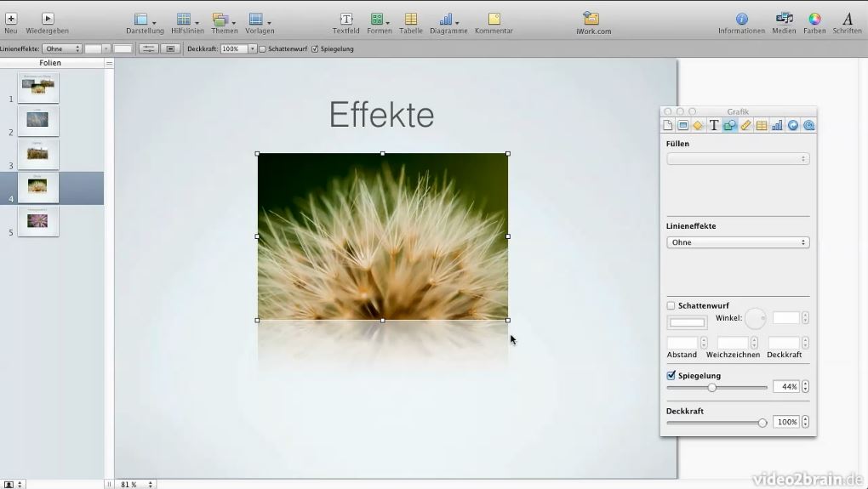Click the Winkel angle dial
This screenshot has height=489, width=868.
pyautogui.click(x=755, y=319)
